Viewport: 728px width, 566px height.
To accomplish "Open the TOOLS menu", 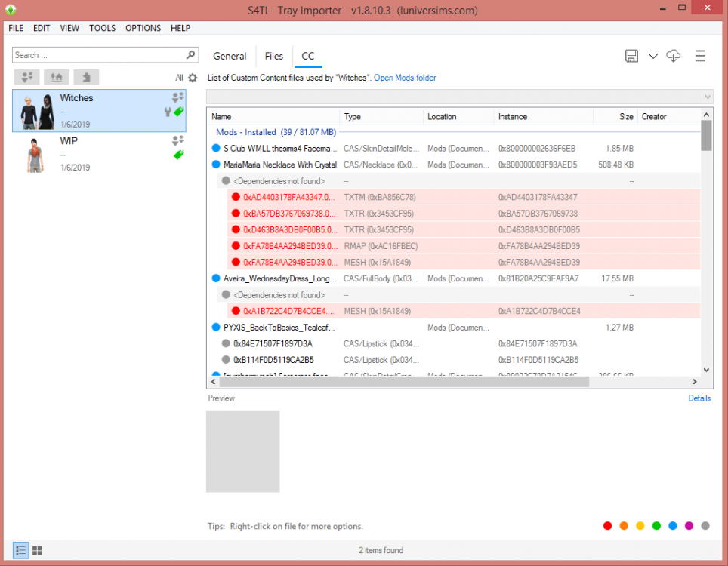I will 102,28.
